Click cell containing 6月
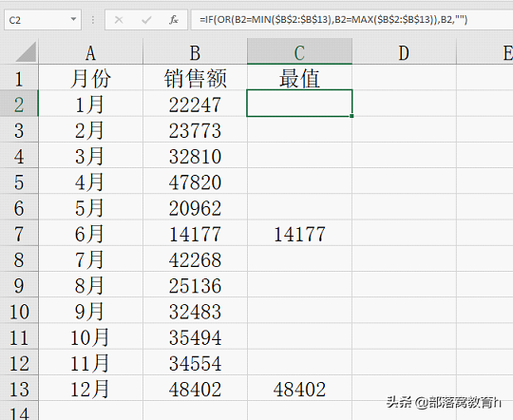 pos(90,234)
